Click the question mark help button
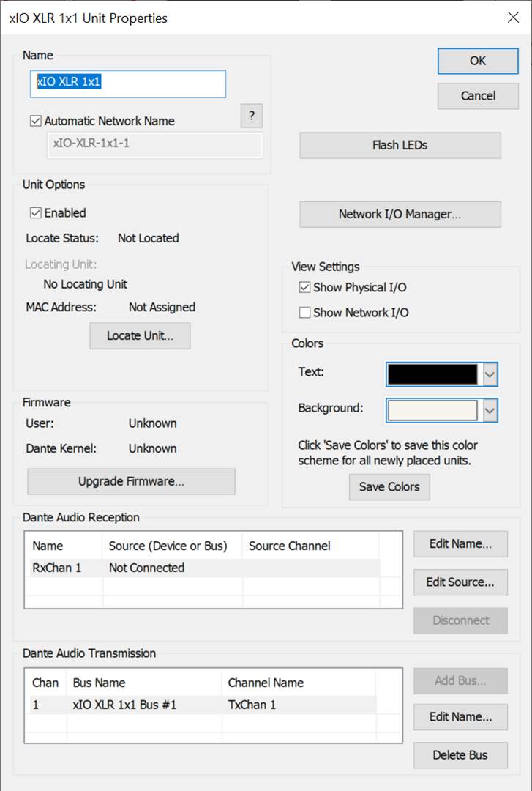The width and height of the screenshot is (532, 791). tap(252, 116)
